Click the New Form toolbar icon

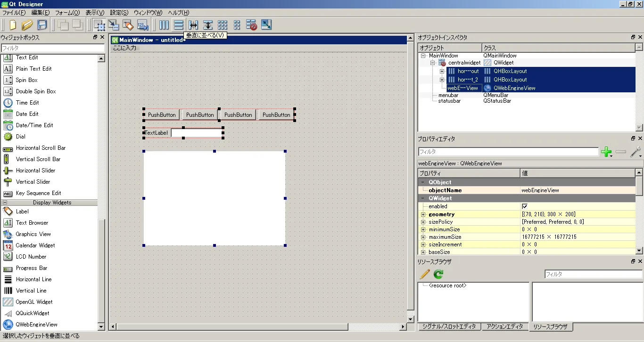click(x=13, y=25)
